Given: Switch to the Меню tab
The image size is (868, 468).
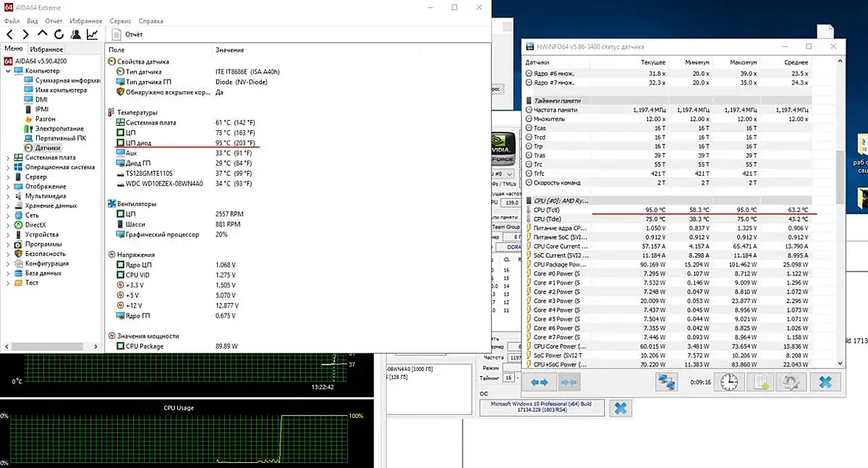Looking at the screenshot, I should (x=14, y=49).
